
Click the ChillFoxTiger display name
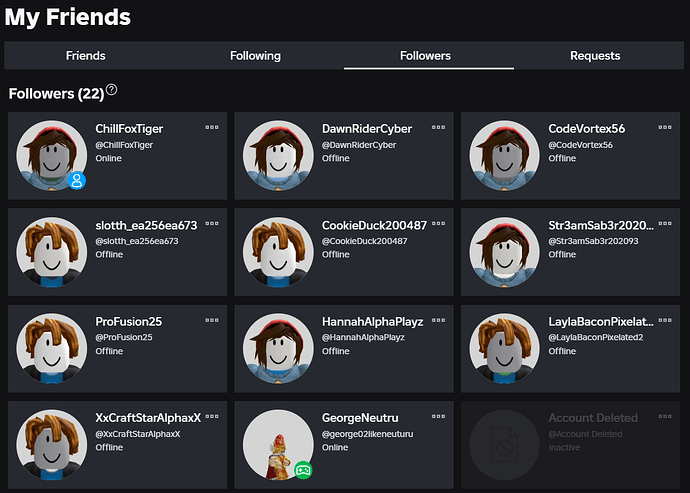[129, 129]
